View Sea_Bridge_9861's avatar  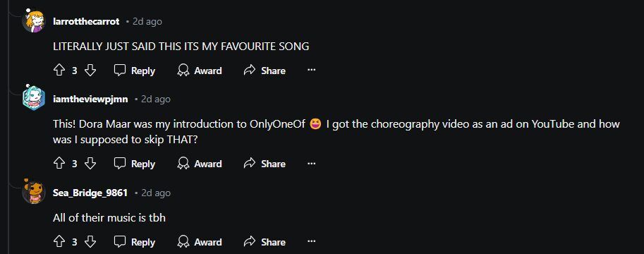34,192
